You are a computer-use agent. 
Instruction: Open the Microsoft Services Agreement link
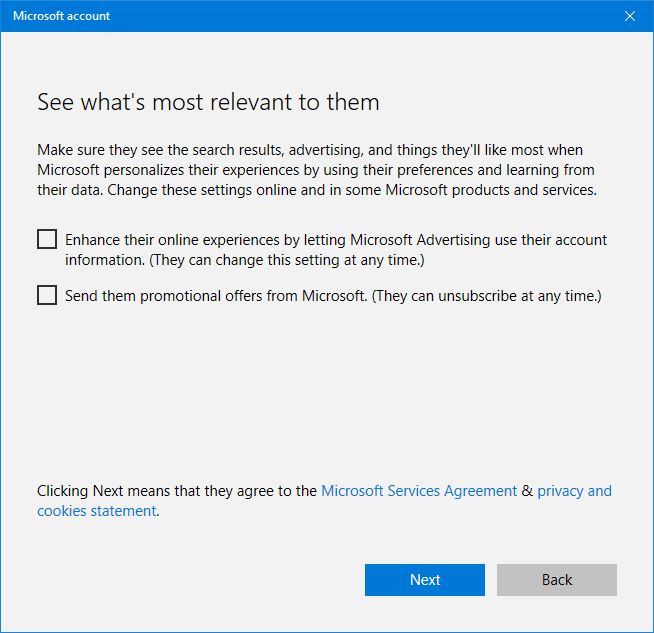point(419,491)
